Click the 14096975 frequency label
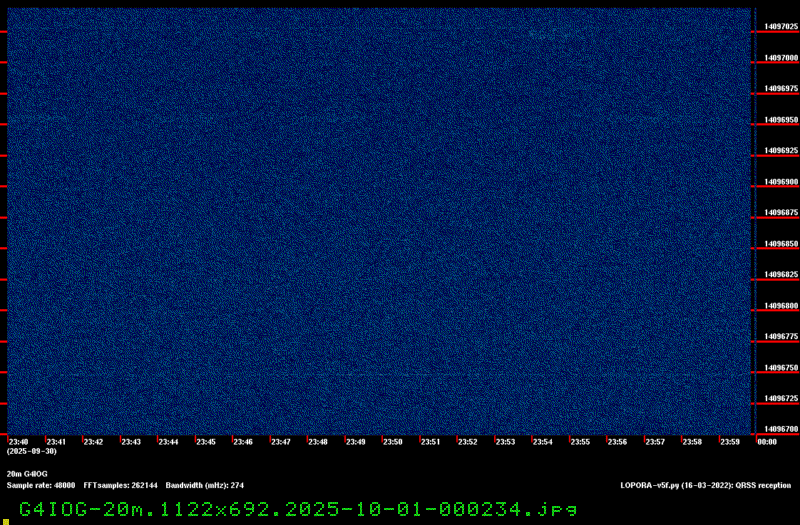Image resolution: width=800 pixels, height=525 pixels. (x=781, y=89)
